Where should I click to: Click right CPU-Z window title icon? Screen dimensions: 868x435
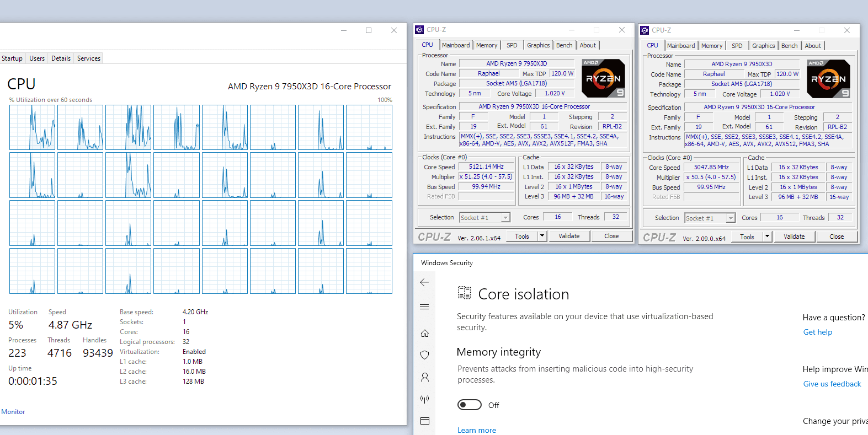pos(645,30)
